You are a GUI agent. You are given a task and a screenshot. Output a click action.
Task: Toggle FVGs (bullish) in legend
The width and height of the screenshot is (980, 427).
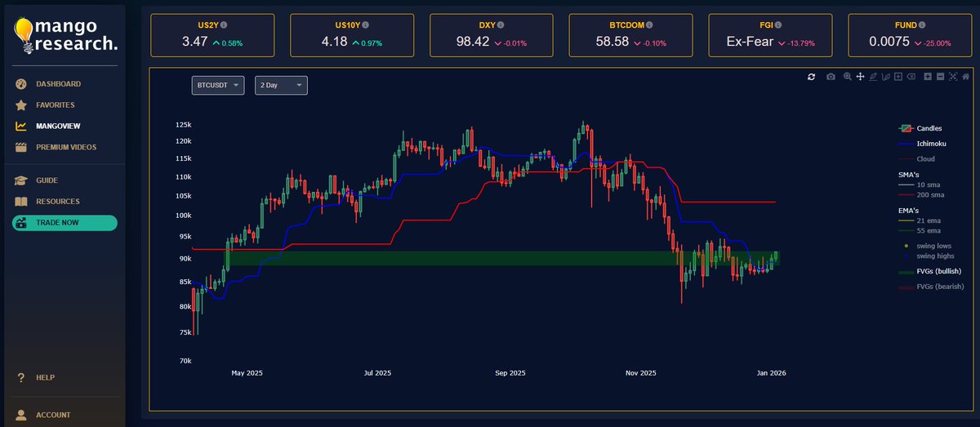click(x=929, y=271)
